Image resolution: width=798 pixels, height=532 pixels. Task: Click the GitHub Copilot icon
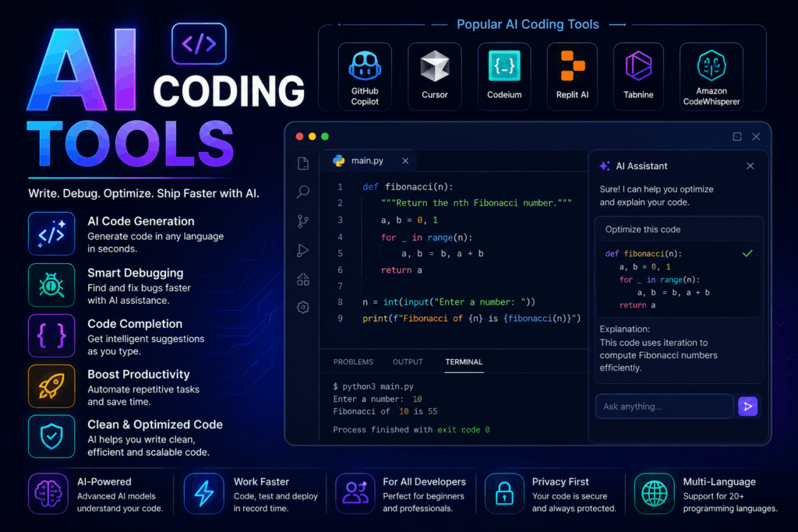click(x=365, y=66)
